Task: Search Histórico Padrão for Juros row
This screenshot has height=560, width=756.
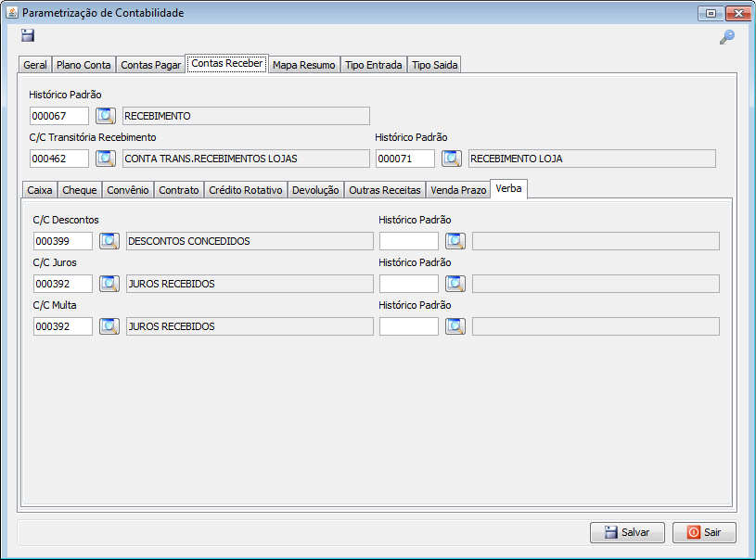Action: 455,284
